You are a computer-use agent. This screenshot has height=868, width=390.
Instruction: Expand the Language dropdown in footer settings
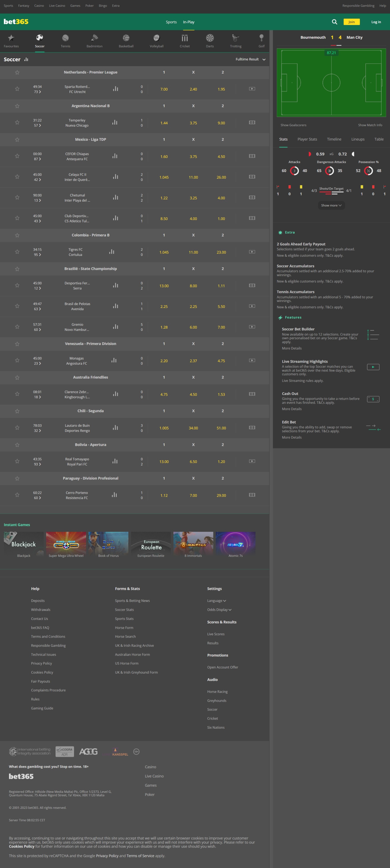point(217,600)
